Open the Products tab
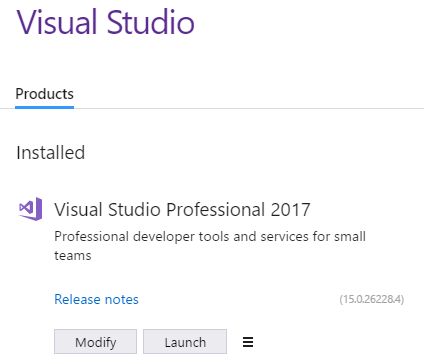Viewport: 424px width, 362px height. 45,94
